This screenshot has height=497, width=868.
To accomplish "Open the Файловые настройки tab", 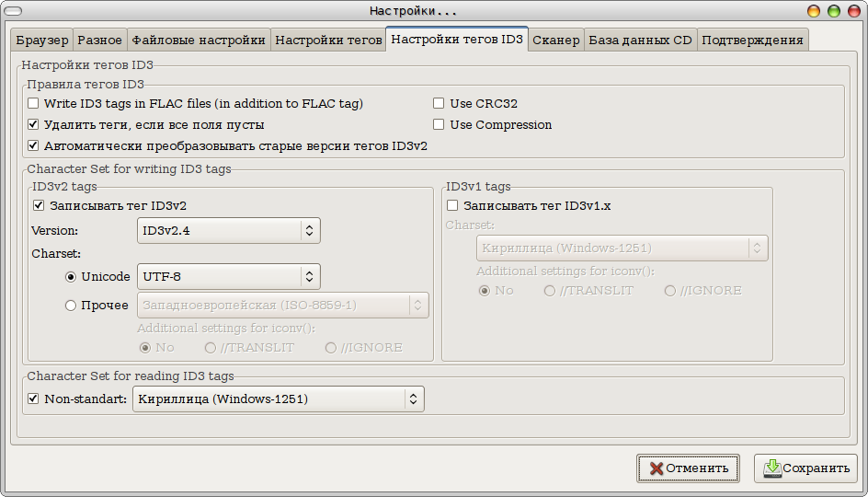I will [x=199, y=40].
